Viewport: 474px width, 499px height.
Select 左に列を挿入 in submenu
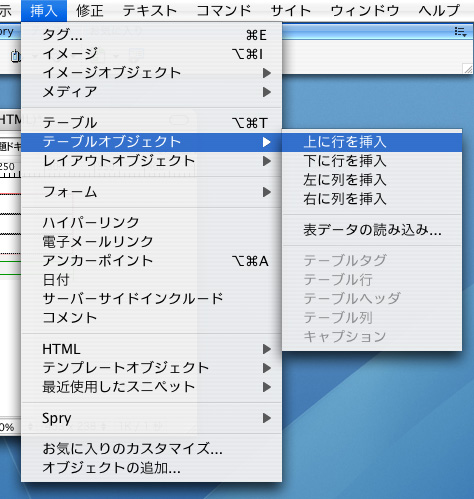click(x=372, y=180)
